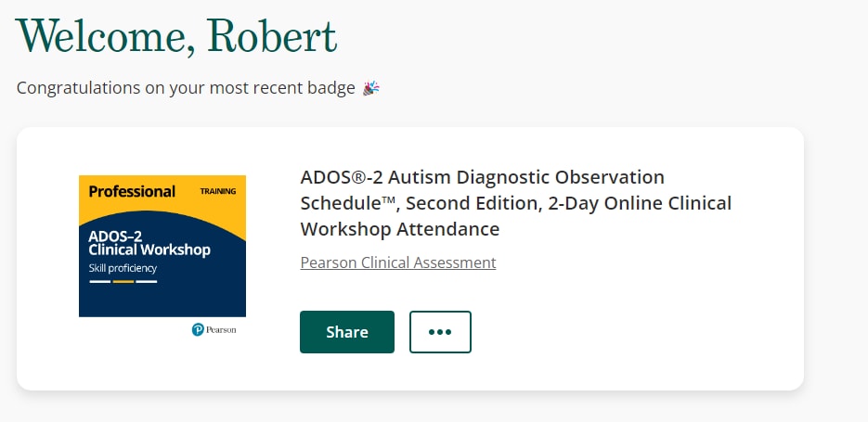The image size is (868, 422).
Task: Click the last white proficiency bar segment
Action: 147,282
